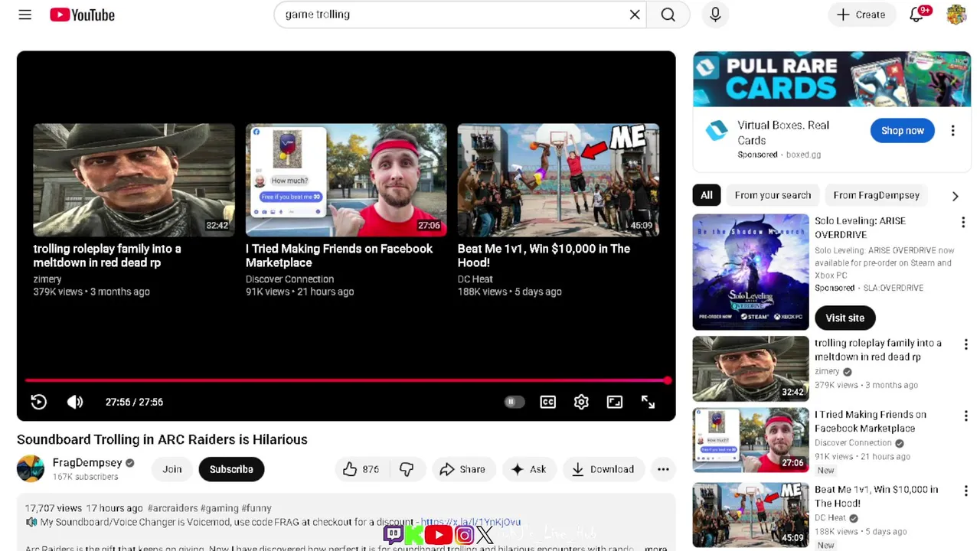The width and height of the screenshot is (980, 551).
Task: Open Solo Leveling sponsored thumbnail
Action: 750,272
